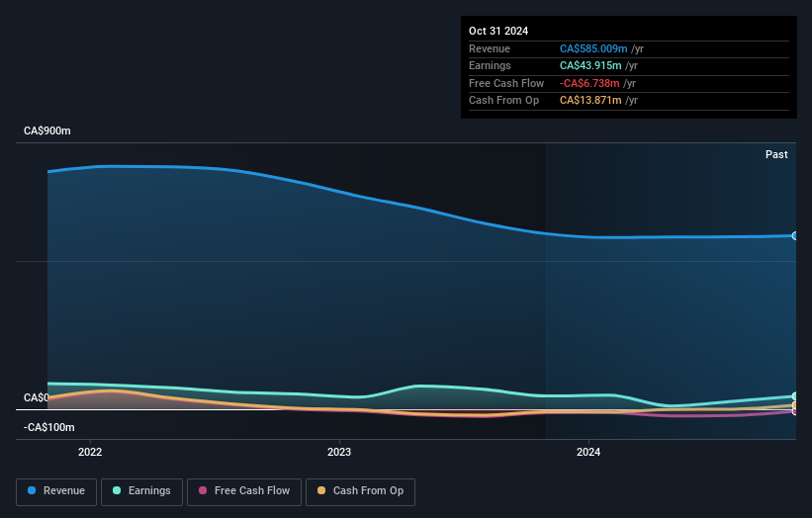Select the Revenue endpoint marker on chart
The width and height of the screenshot is (812, 518).
(795, 236)
